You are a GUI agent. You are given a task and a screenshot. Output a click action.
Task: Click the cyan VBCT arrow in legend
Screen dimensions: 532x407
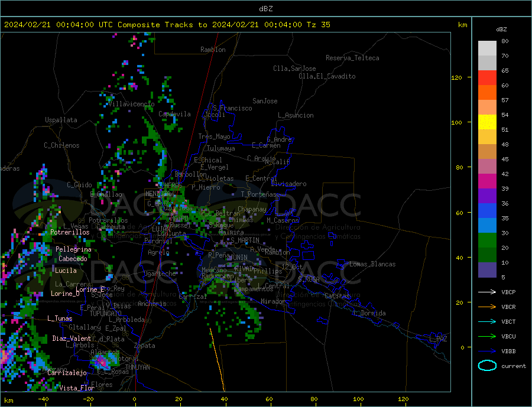coord(487,321)
